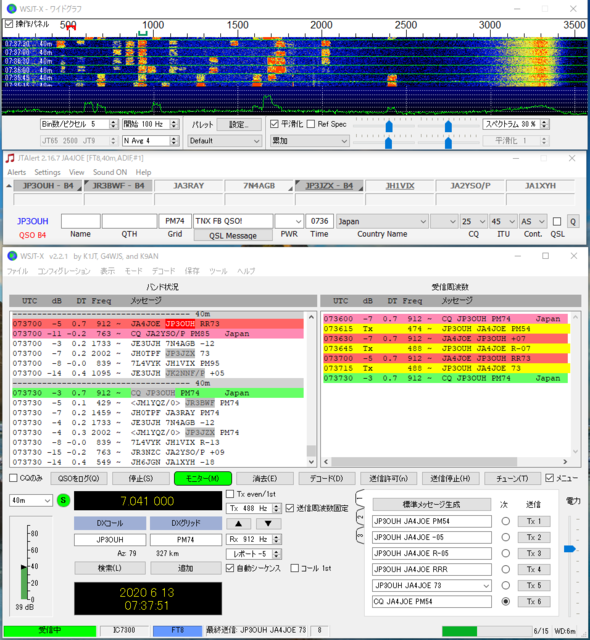Open the Cont. AS dropdown
590x640 pixels.
pyautogui.click(x=533, y=222)
